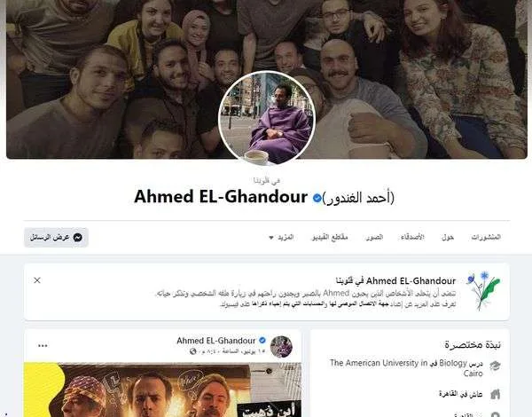Open the المنشورات posts tab

click(486, 237)
